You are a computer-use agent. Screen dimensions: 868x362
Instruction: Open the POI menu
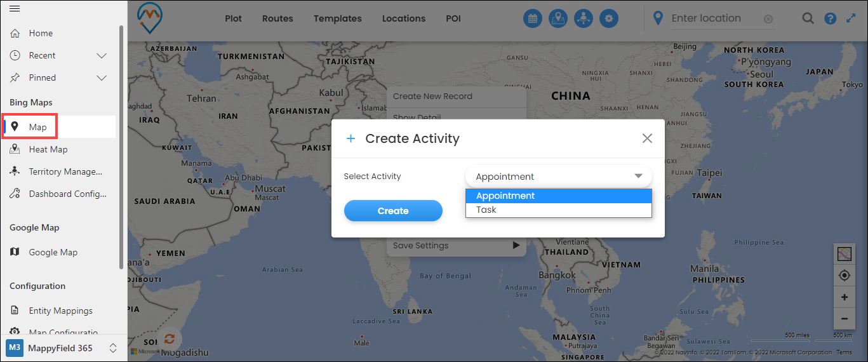tap(453, 18)
